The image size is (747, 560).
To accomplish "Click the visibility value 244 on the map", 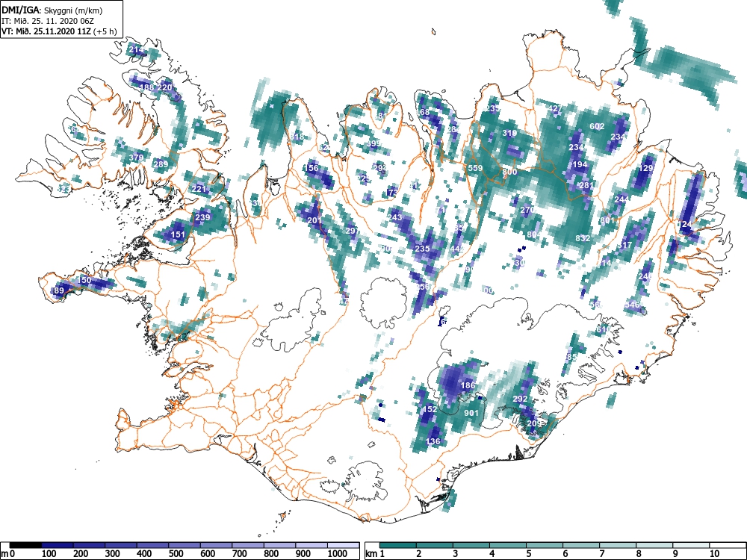I will (622, 199).
